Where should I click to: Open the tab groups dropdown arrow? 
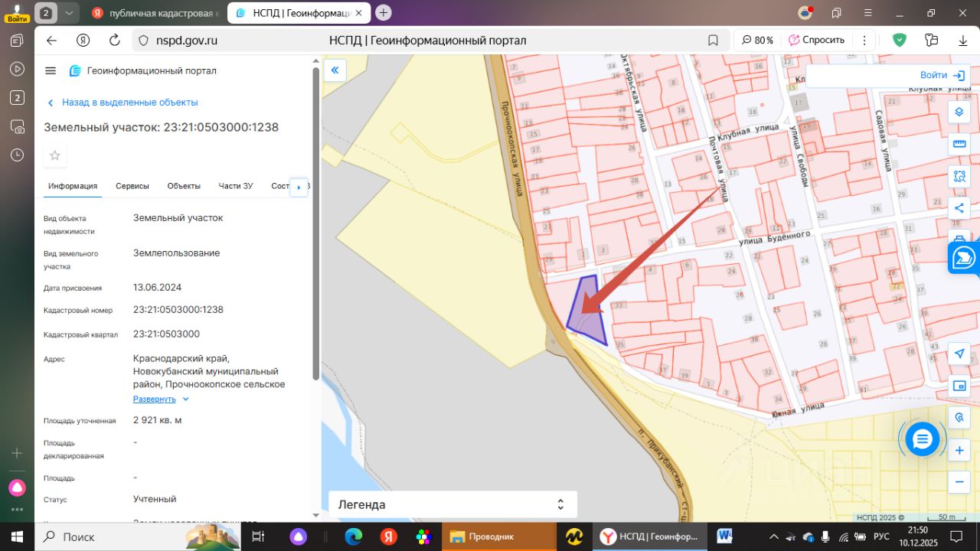(70, 13)
